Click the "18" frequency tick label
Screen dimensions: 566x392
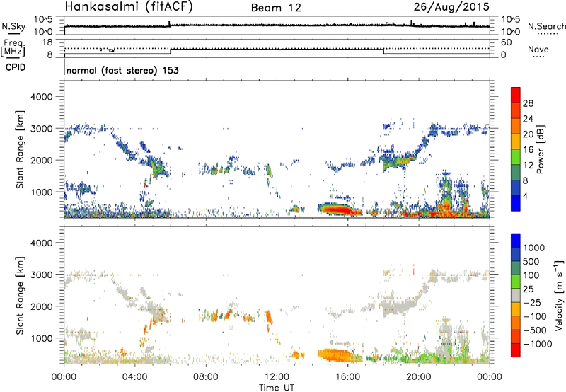[x=47, y=42]
